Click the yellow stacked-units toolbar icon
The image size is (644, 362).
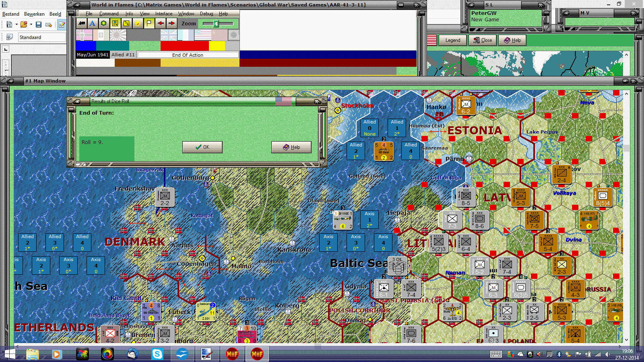coord(126,23)
